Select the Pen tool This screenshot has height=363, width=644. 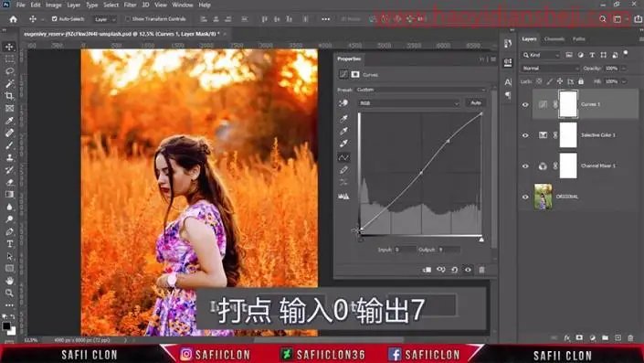pyautogui.click(x=9, y=231)
